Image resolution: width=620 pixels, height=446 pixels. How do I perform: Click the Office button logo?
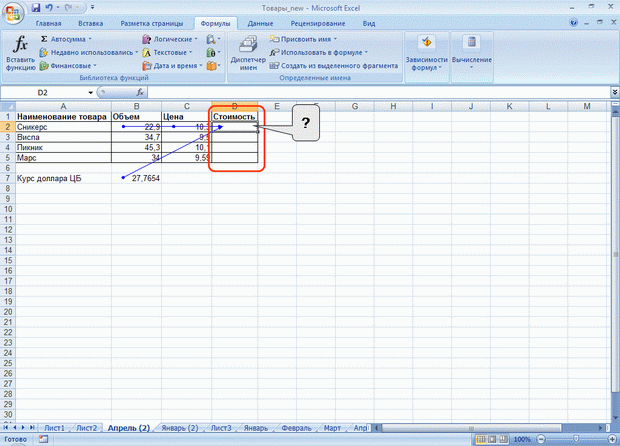(x=13, y=13)
